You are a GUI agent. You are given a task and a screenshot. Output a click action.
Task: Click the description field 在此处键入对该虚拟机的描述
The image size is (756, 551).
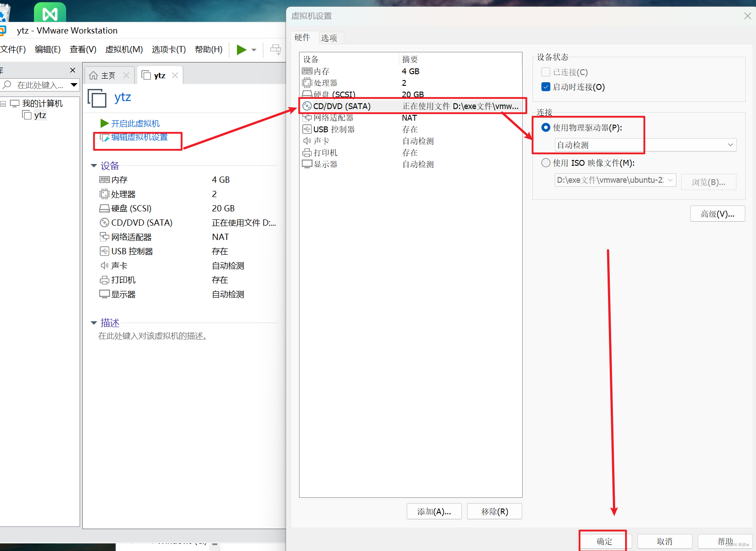153,336
